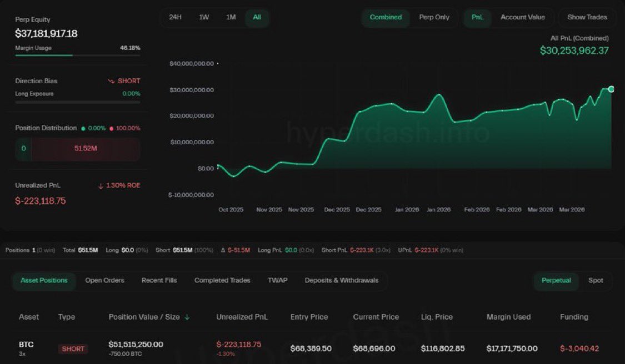
Task: Click Short PnL $-223.1K stat
Action: coord(356,250)
